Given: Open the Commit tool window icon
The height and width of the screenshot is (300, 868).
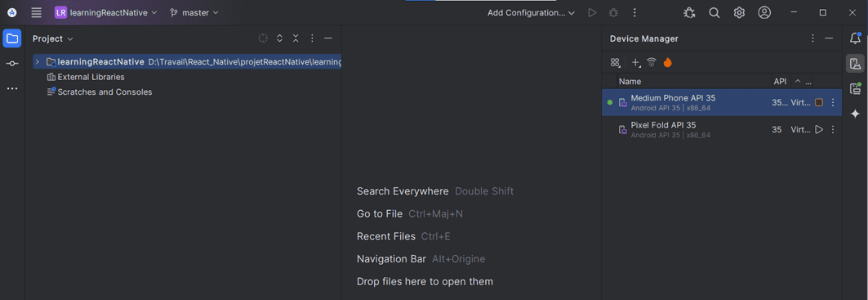Looking at the screenshot, I should point(12,64).
